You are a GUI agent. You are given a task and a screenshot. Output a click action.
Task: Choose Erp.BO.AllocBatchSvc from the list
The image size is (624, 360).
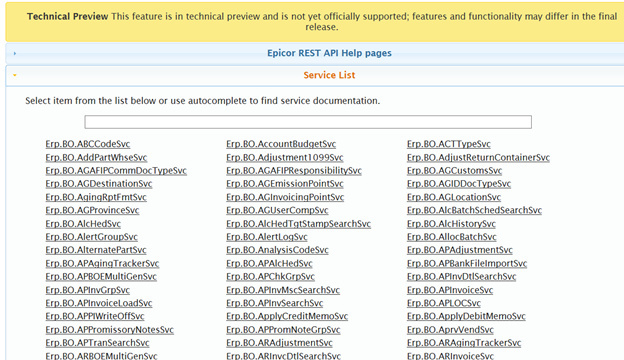coord(452,237)
